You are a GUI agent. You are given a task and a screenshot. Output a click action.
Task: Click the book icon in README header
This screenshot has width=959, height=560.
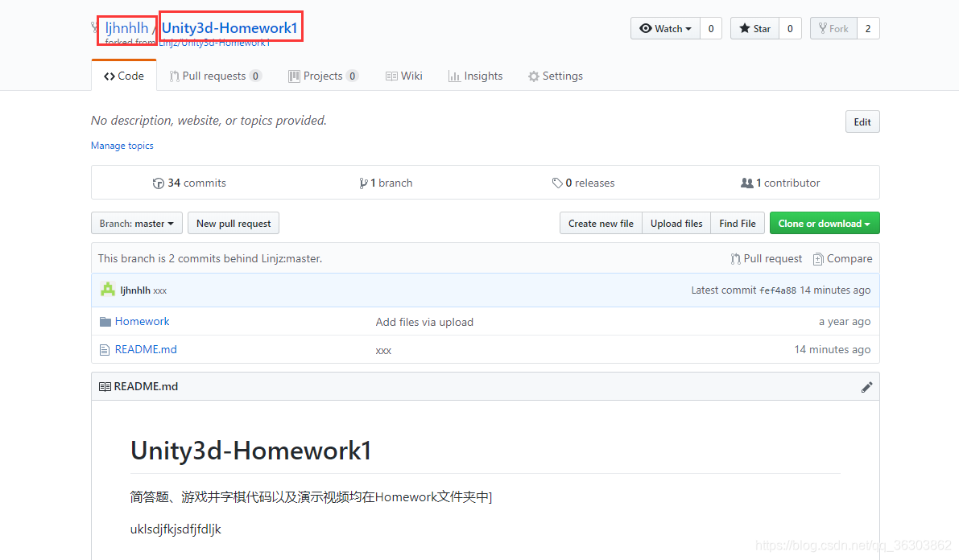pyautogui.click(x=105, y=387)
